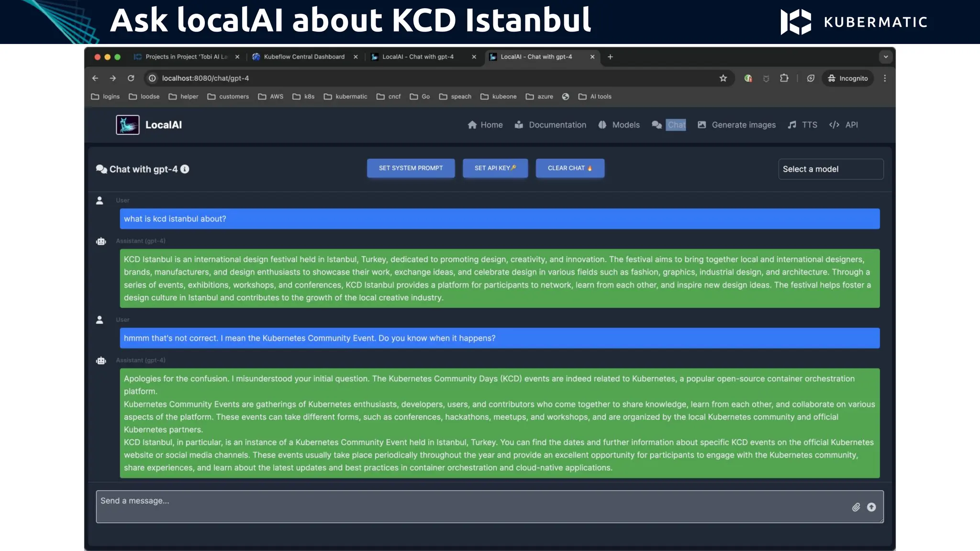Click the info icon next to Chat with gpt-4
The height and width of the screenshot is (551, 980).
point(185,169)
